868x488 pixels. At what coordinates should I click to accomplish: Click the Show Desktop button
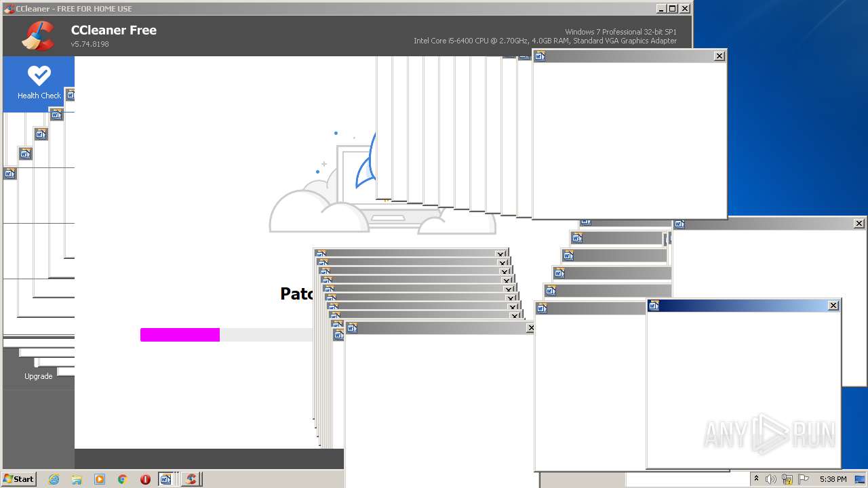(861, 479)
